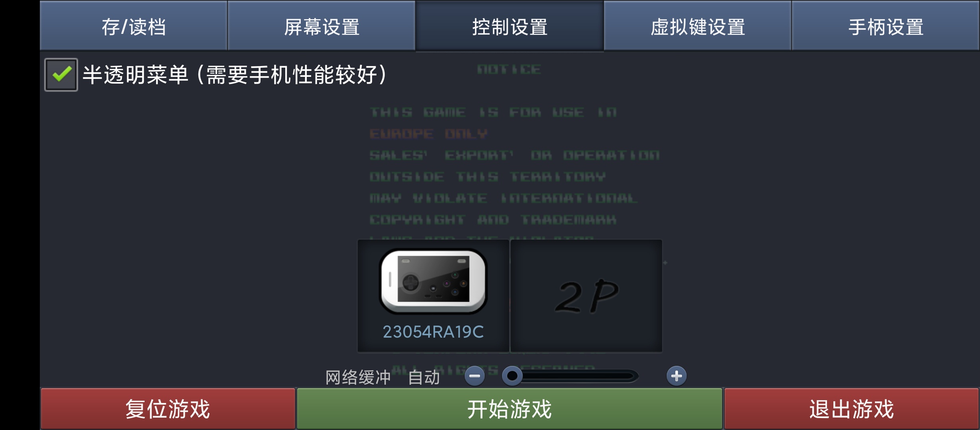This screenshot has height=430, width=980.
Task: Reset the game with 复位游戏
Action: [x=168, y=409]
